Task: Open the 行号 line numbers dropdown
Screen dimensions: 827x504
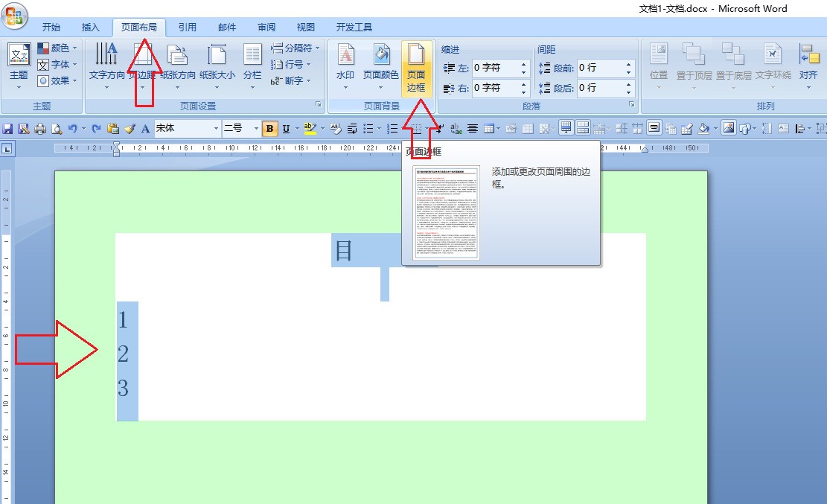Action: (x=291, y=64)
